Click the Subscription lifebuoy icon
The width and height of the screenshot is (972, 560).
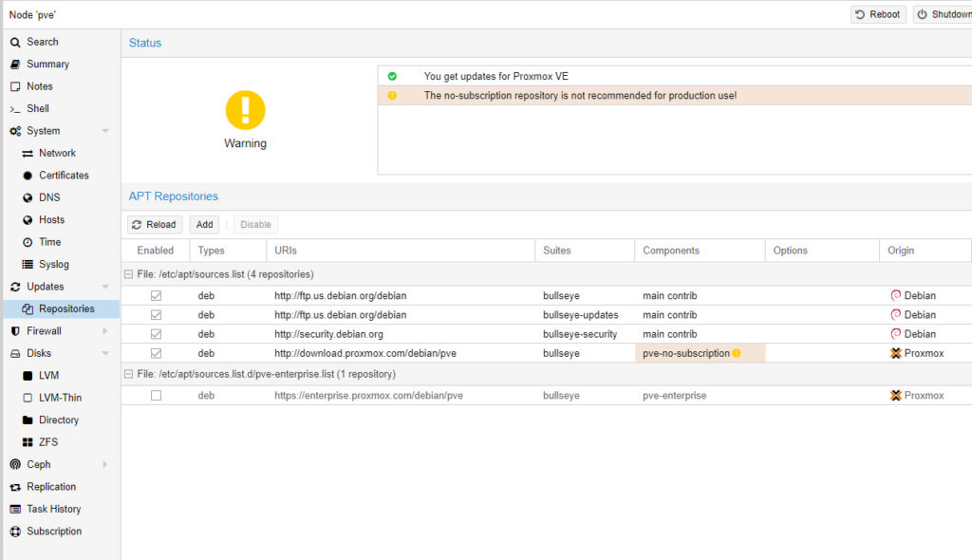[x=15, y=532]
